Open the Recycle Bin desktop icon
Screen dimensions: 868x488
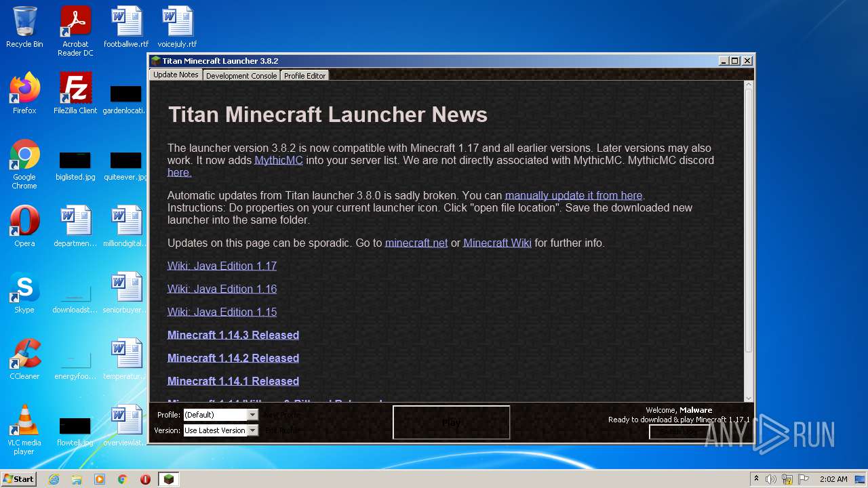[24, 28]
